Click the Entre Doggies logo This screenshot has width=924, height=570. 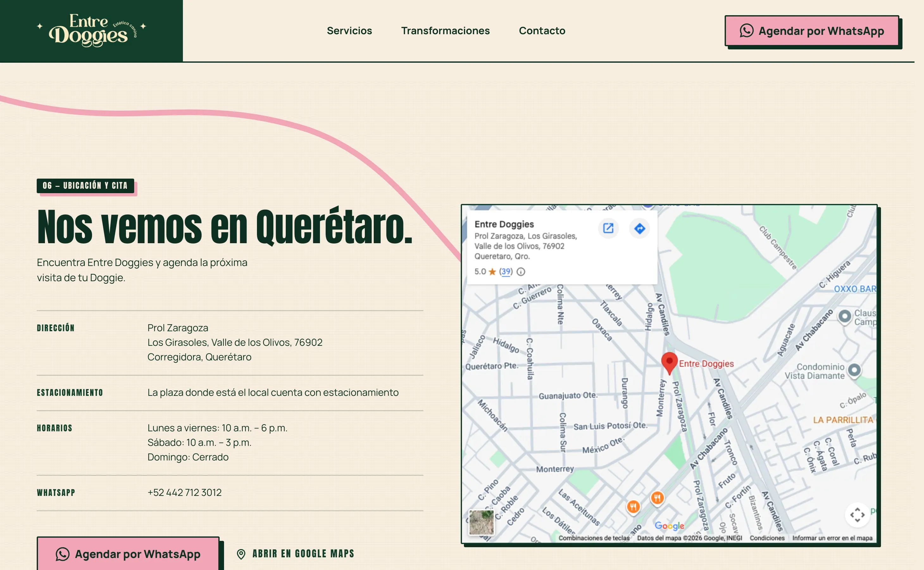pos(91,30)
